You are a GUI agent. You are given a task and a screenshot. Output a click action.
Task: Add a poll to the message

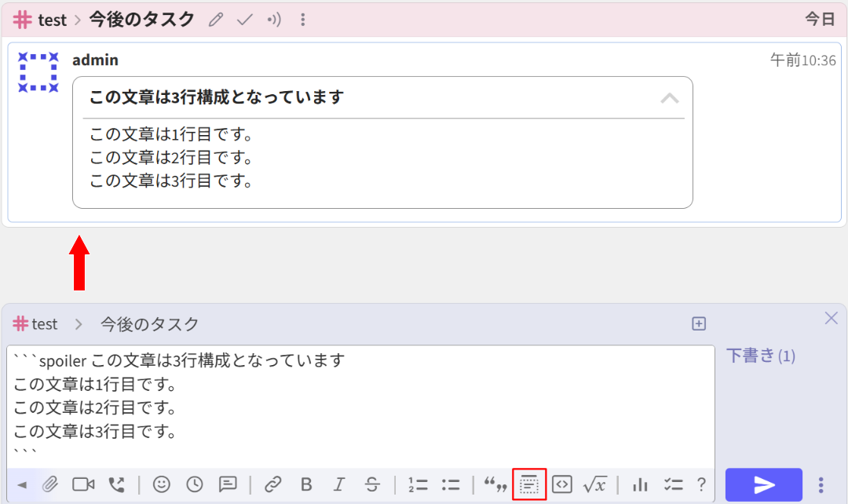640,484
